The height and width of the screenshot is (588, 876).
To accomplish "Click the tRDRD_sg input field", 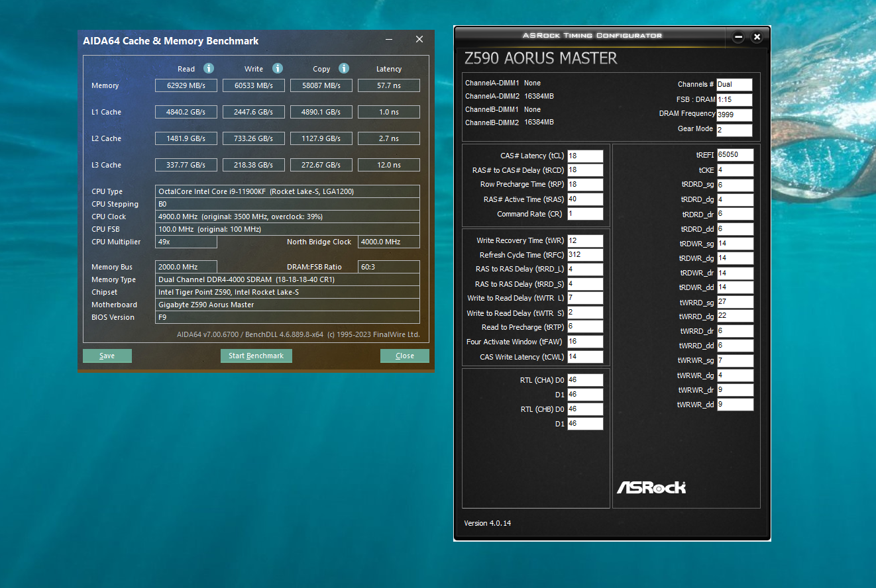I will [x=735, y=185].
